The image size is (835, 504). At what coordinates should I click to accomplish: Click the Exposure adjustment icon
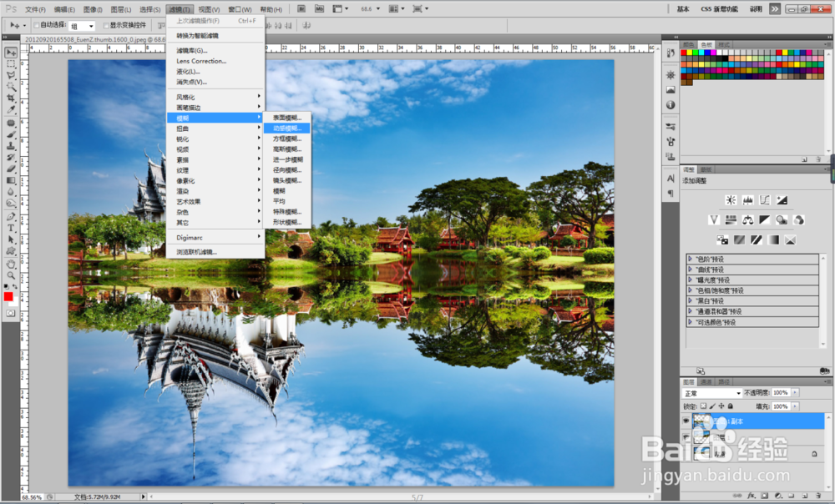click(782, 200)
